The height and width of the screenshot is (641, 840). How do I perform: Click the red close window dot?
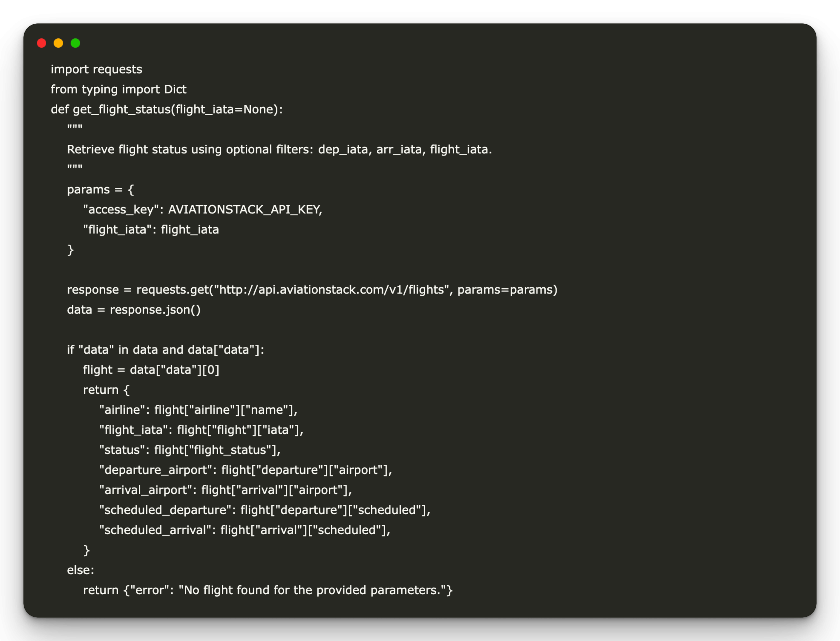click(42, 43)
